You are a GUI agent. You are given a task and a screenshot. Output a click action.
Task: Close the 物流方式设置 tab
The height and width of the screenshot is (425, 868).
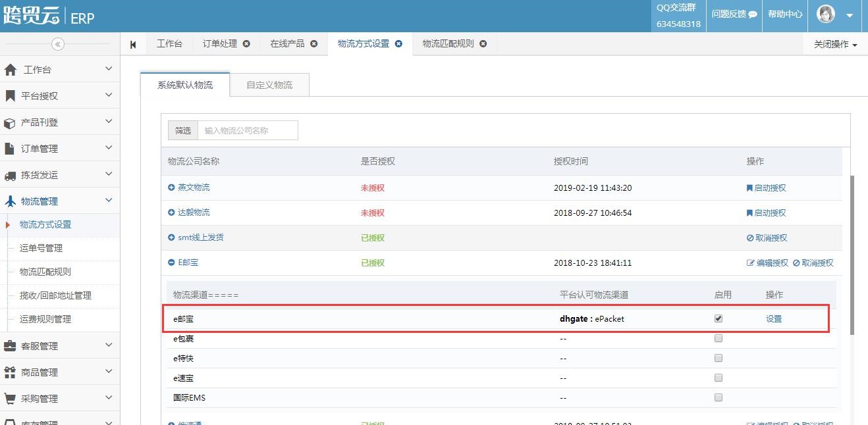[398, 43]
